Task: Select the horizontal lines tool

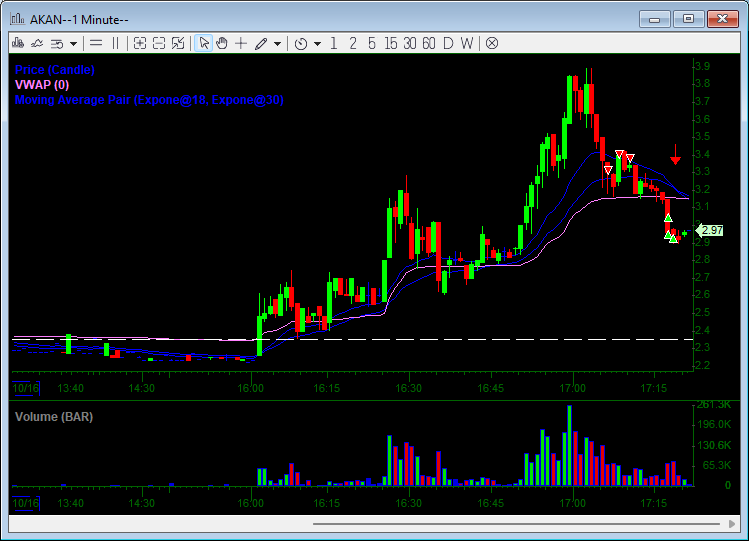Action: pyautogui.click(x=96, y=43)
